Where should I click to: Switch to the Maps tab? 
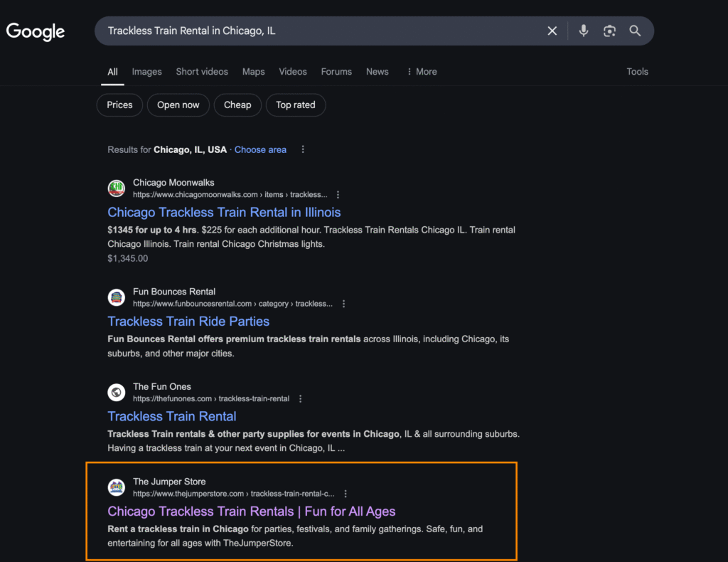pos(254,72)
